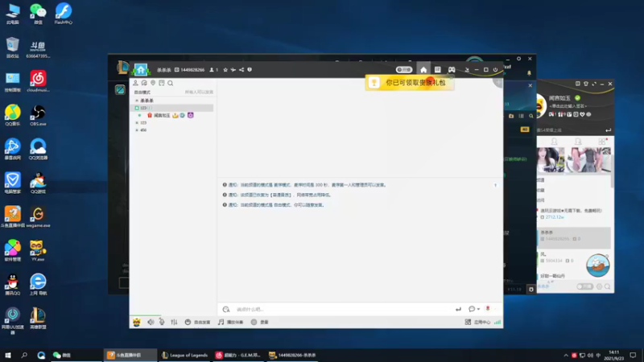Toggle the pill switch in YY title bar
644x362 pixels.
click(404, 70)
